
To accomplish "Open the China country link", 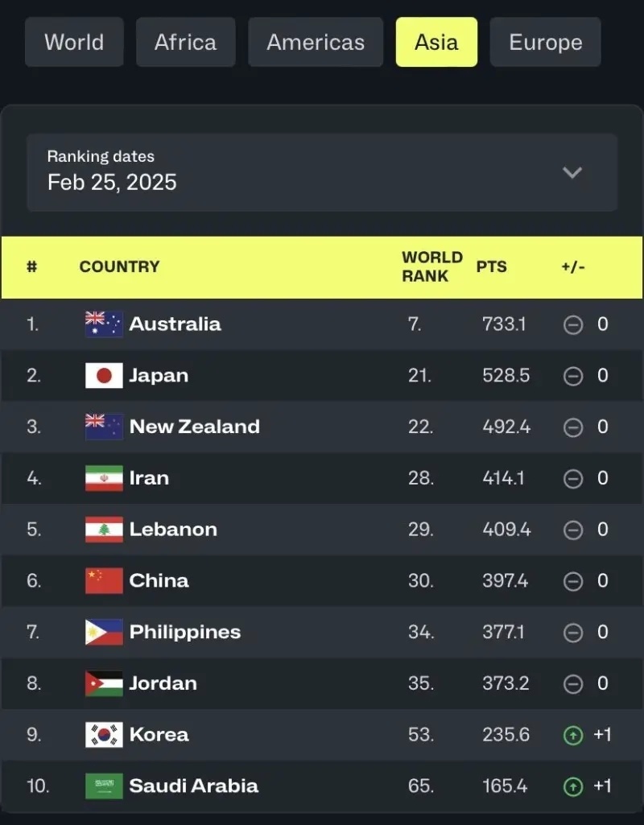I will pos(159,580).
